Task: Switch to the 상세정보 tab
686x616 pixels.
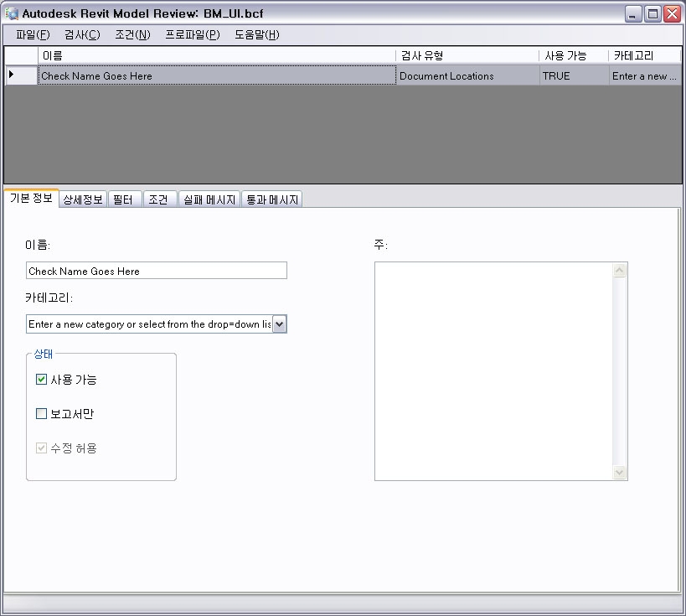Action: coord(83,199)
